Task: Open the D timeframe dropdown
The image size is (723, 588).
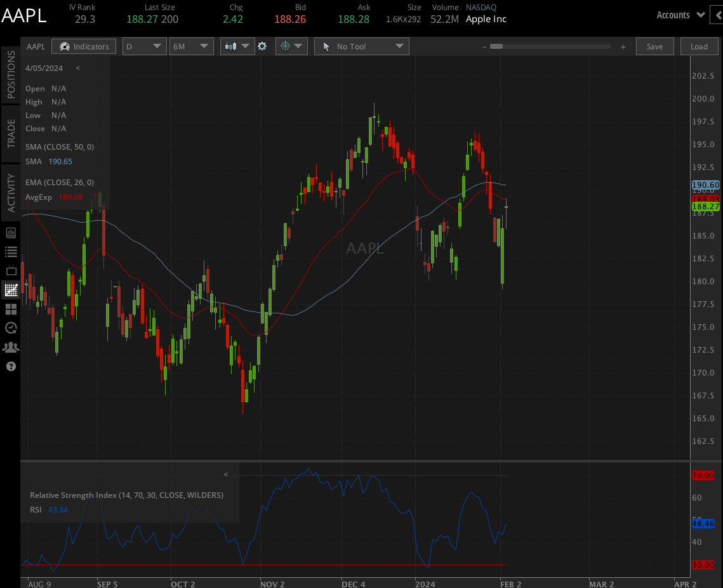Action: tap(144, 46)
